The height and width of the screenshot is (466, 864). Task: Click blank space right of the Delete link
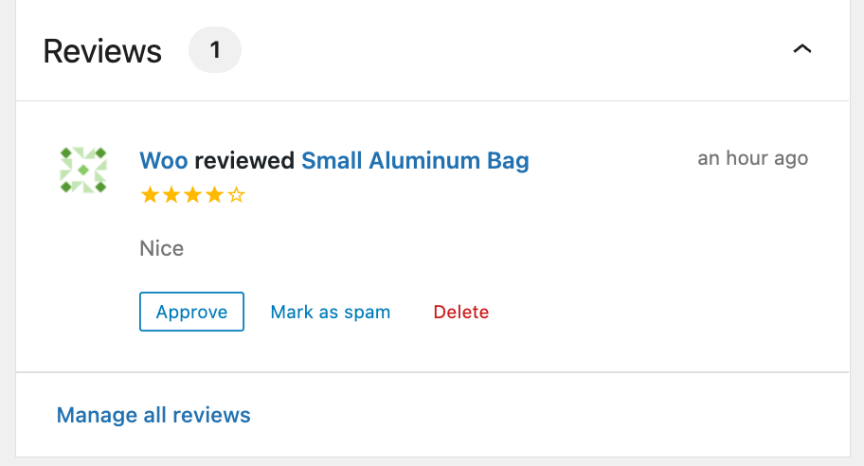point(650,312)
